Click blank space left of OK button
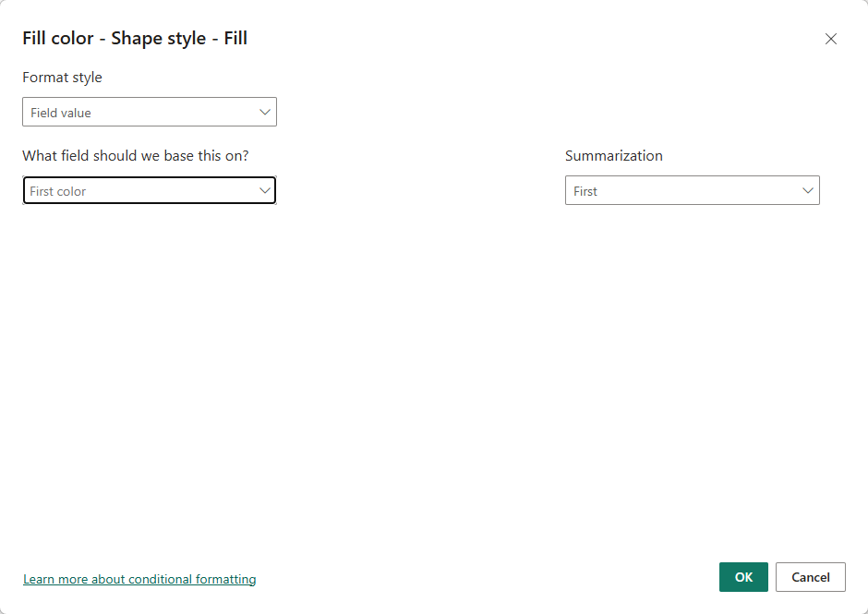Screen dimensions: 868x614 point(554,577)
